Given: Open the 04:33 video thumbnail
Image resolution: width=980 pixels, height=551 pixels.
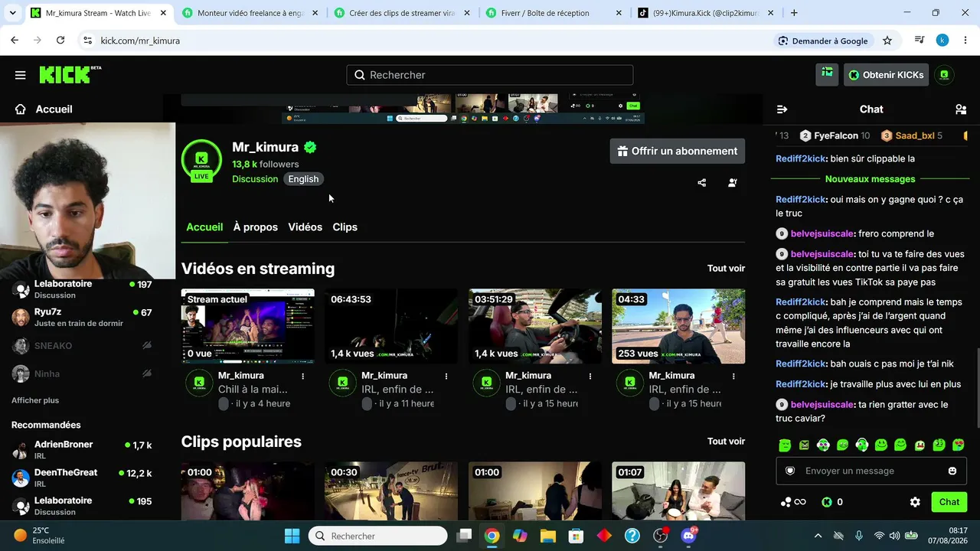Looking at the screenshot, I should pyautogui.click(x=678, y=326).
